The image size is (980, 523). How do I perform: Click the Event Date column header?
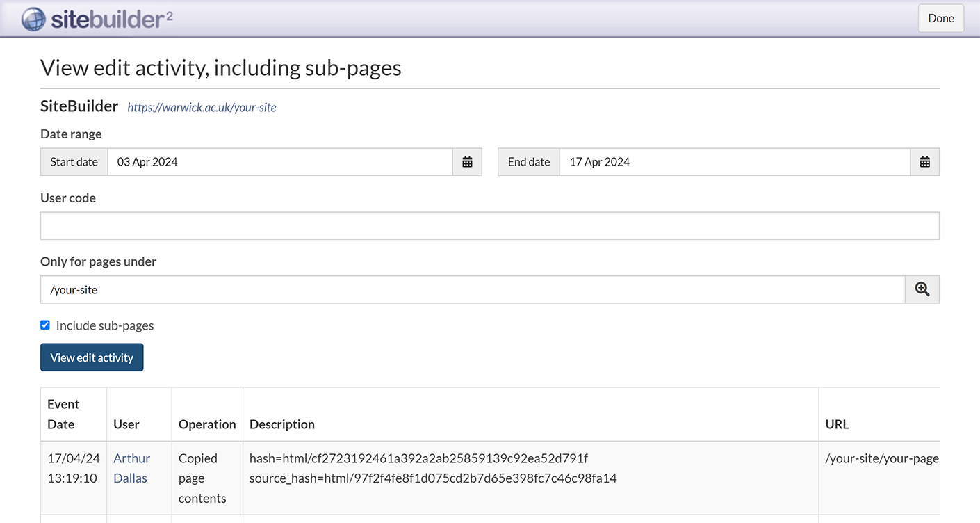63,414
